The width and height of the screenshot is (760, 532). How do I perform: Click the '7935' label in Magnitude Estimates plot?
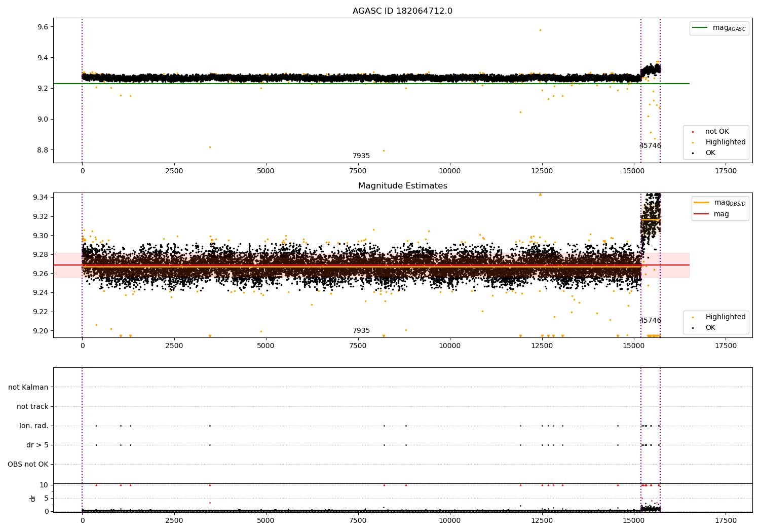361,331
